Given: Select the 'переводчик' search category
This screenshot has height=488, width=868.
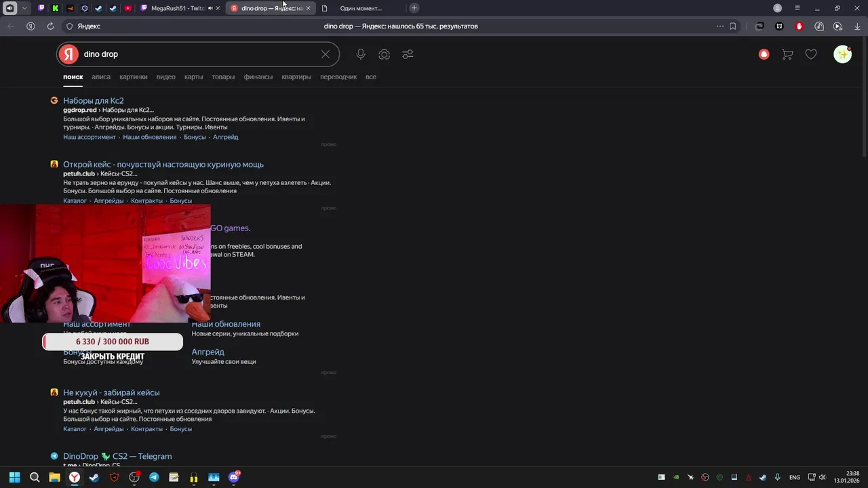Looking at the screenshot, I should pos(338,77).
